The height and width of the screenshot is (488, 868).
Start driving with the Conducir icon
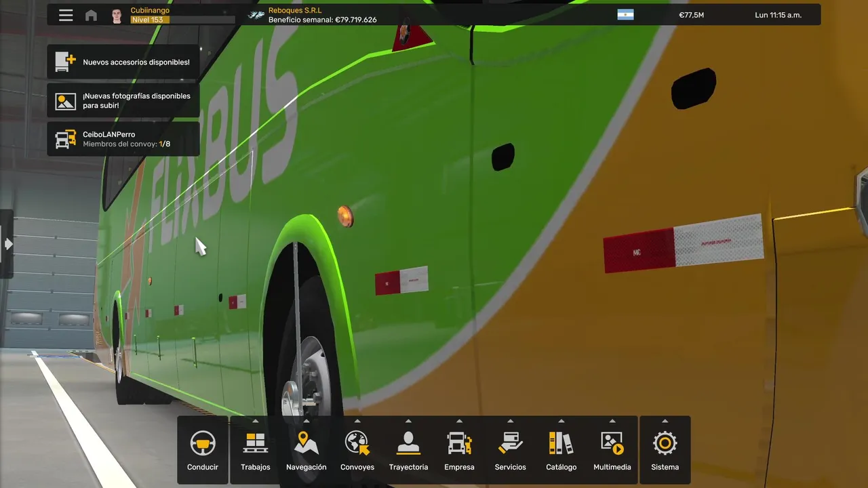pyautogui.click(x=203, y=443)
